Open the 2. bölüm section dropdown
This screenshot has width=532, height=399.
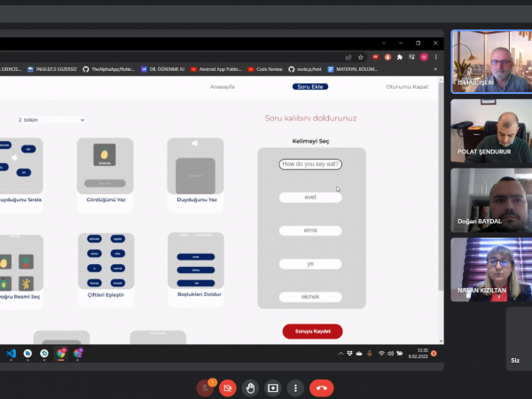pyautogui.click(x=51, y=120)
